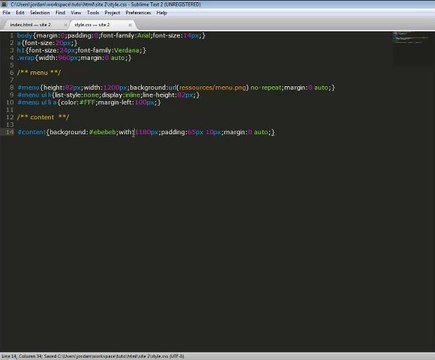This screenshot has width=435, height=360.
Task: Open the Selection menu
Action: tap(40, 13)
